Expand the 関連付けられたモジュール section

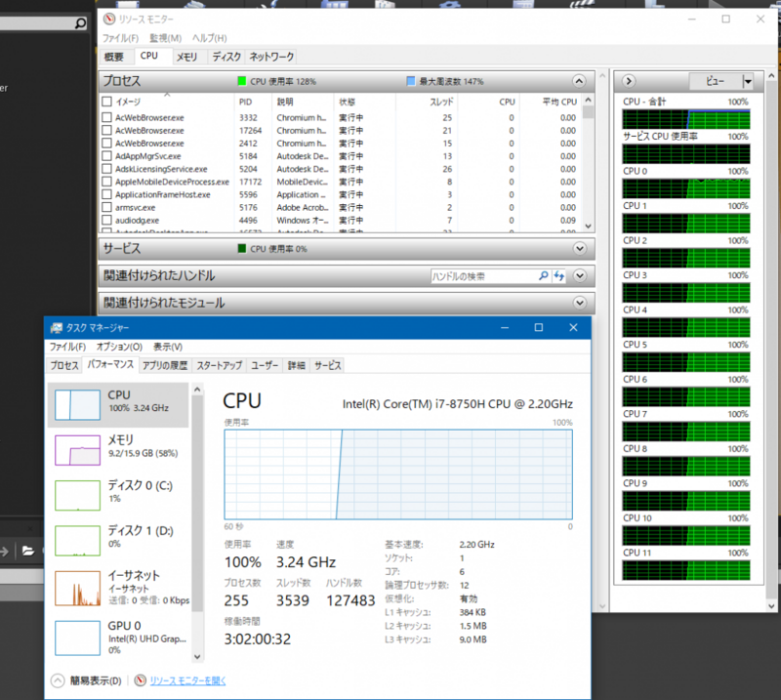[579, 303]
